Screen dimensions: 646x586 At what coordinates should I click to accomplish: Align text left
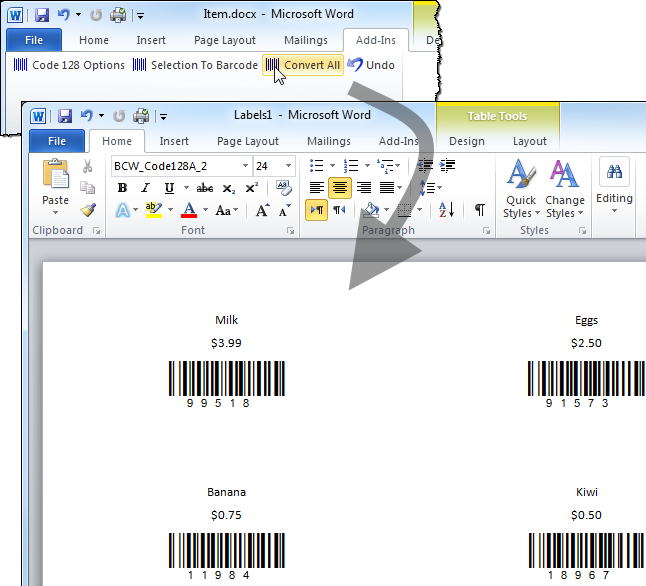click(316, 188)
